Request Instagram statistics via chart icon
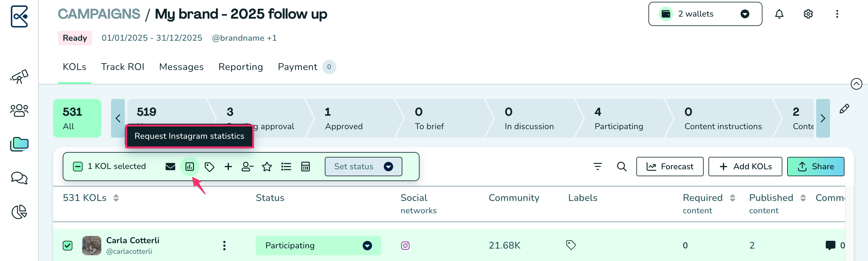This screenshot has height=261, width=868. pyautogui.click(x=190, y=167)
